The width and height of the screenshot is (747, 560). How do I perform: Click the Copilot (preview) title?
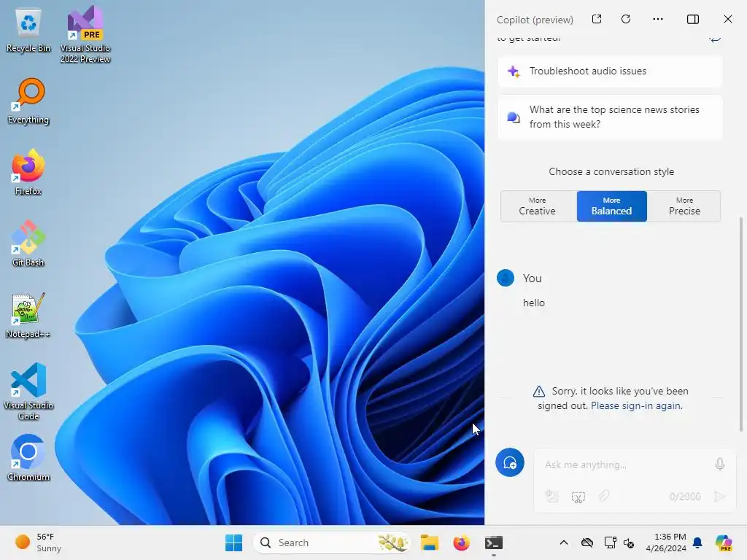[x=535, y=20]
